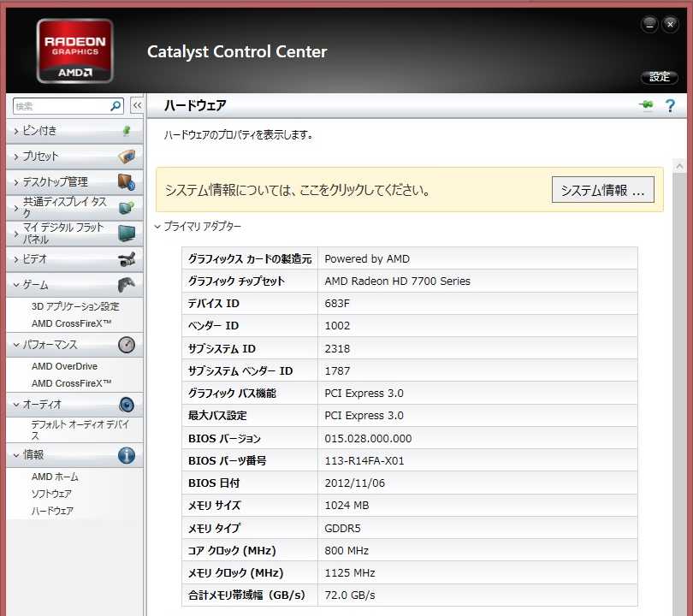Open the 設定 preferences button
This screenshot has height=616, width=693.
(660, 77)
